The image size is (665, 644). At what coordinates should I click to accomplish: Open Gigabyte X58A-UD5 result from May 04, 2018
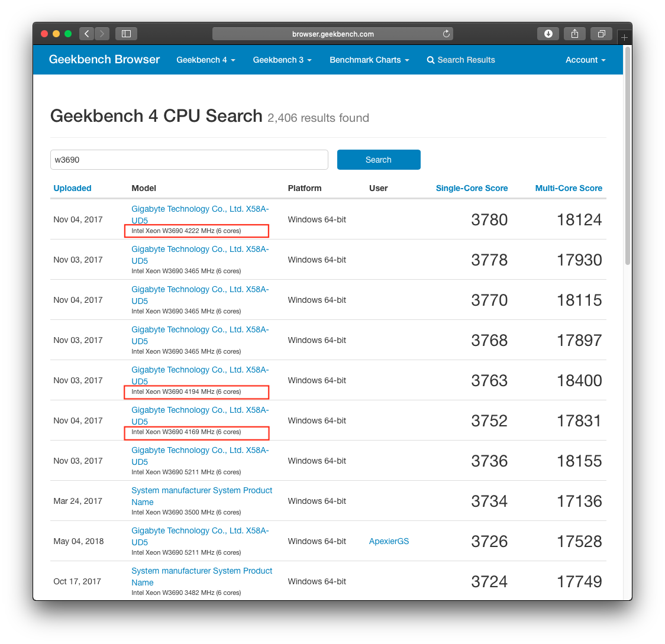pos(200,536)
